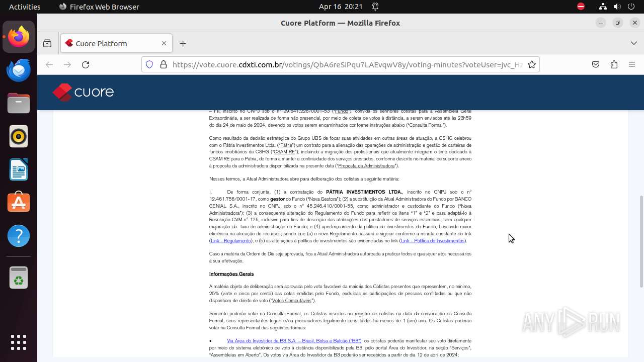The height and width of the screenshot is (362, 644).
Task: Open the Link - Política de Investimentos hyperlink
Action: coord(433,241)
